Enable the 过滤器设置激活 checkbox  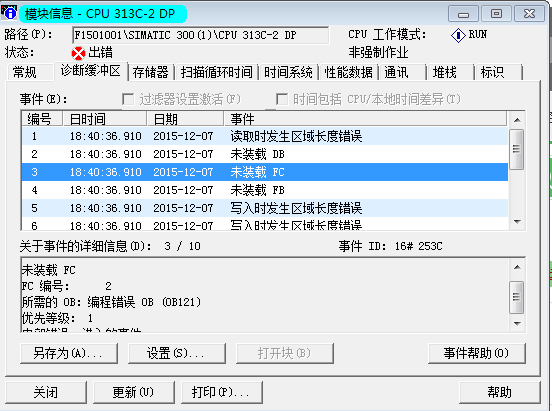[x=128, y=99]
